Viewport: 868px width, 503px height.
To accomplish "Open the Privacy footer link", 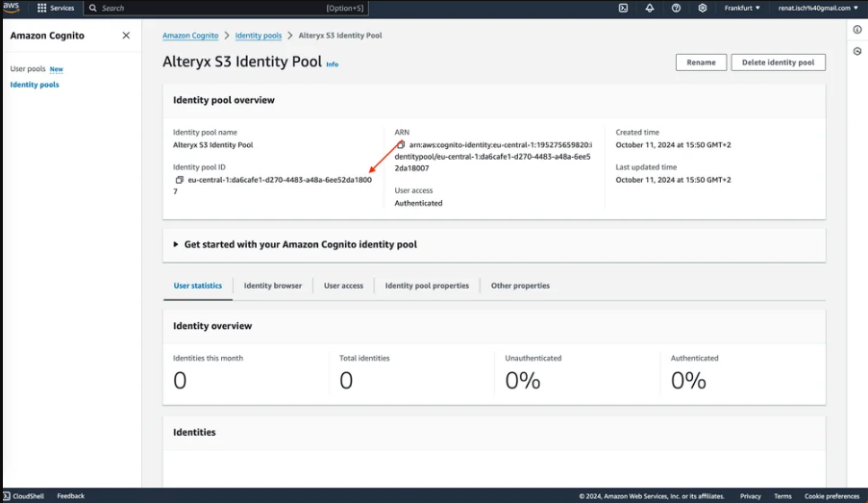I will 751,496.
